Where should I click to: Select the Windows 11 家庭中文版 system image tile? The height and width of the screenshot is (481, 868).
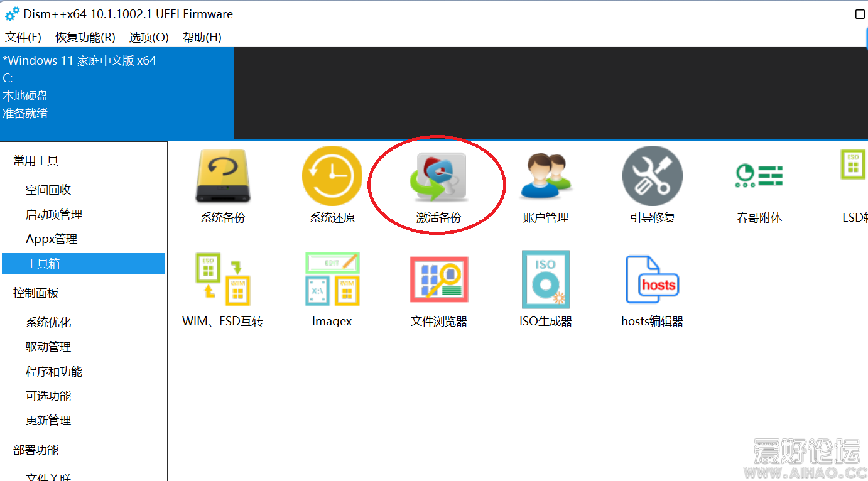[x=116, y=88]
